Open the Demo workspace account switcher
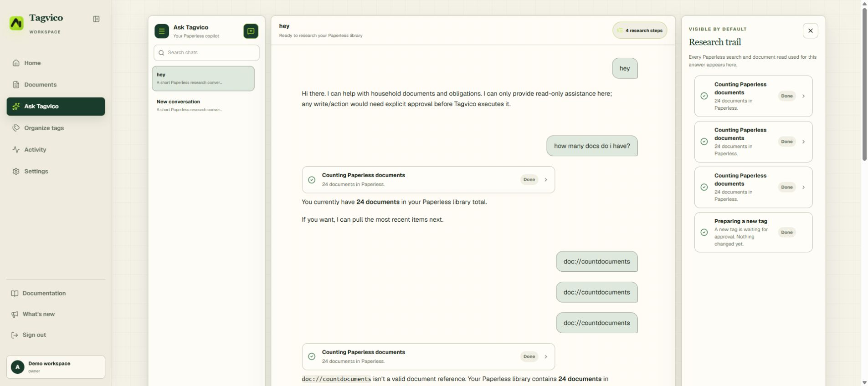The height and width of the screenshot is (386, 868). click(x=56, y=367)
